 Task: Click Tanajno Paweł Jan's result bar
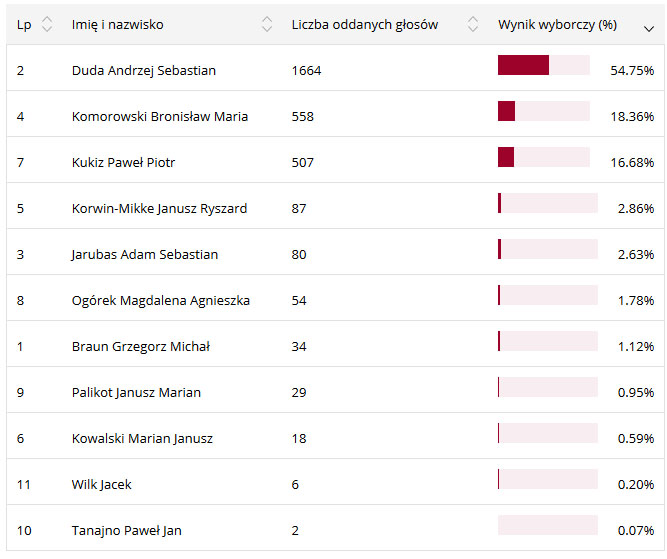[x=547, y=525]
